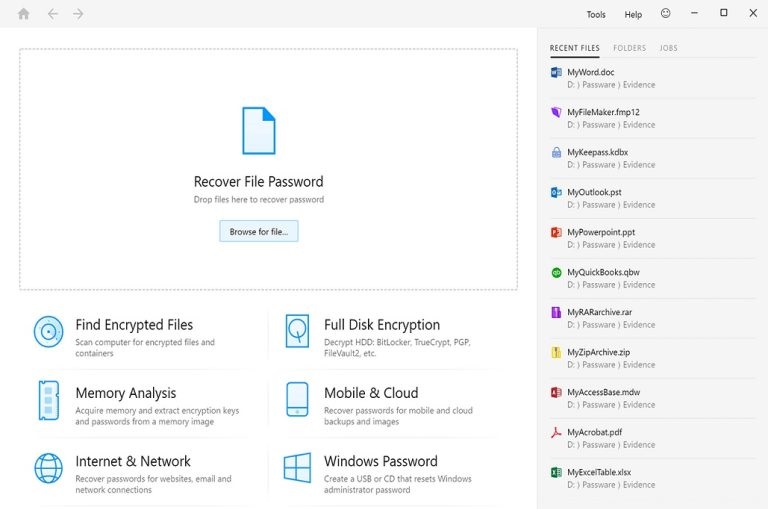The image size is (768, 509).
Task: Click the Mobile & Cloud phone icon
Action: pos(297,399)
